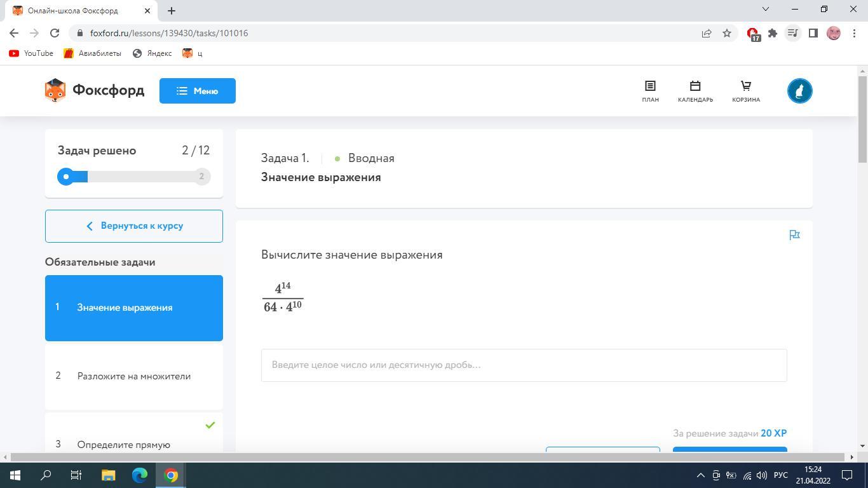
Task: Click the horizontal scrollbar
Action: (x=430, y=457)
